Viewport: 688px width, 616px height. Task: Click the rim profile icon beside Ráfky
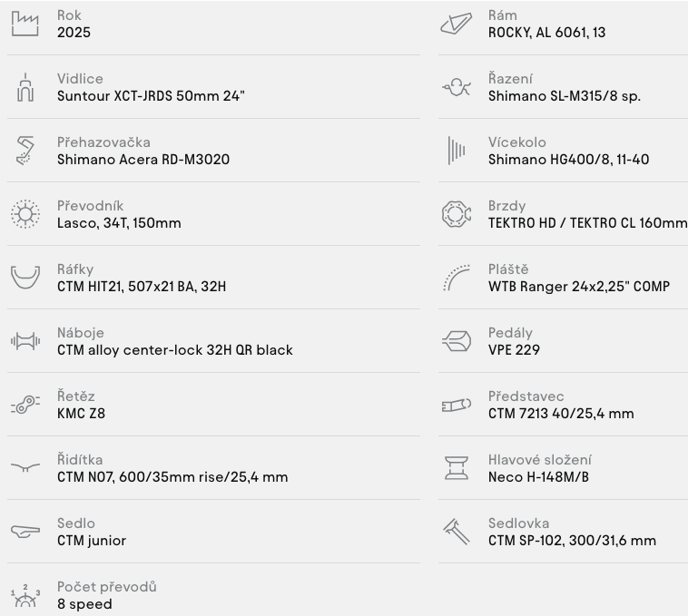coord(25,278)
